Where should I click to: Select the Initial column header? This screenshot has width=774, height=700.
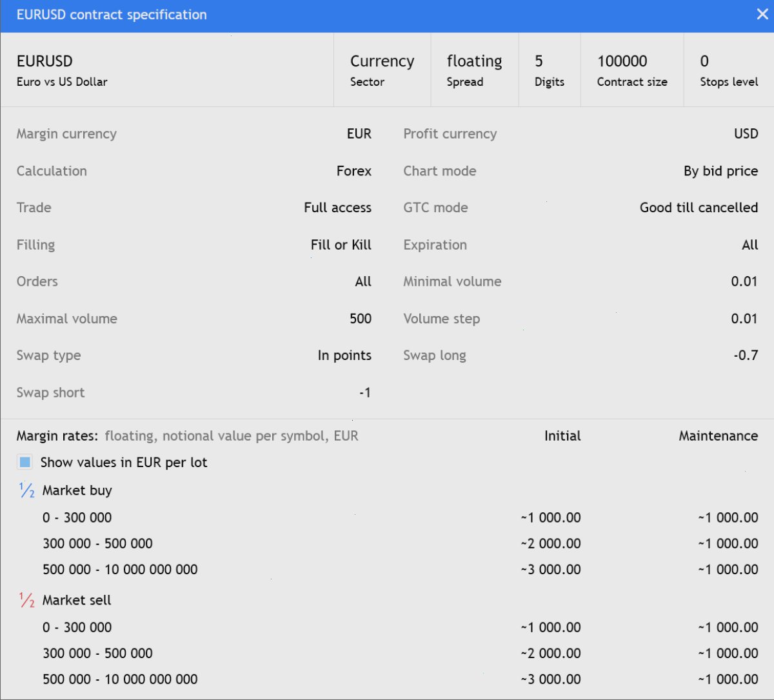562,436
